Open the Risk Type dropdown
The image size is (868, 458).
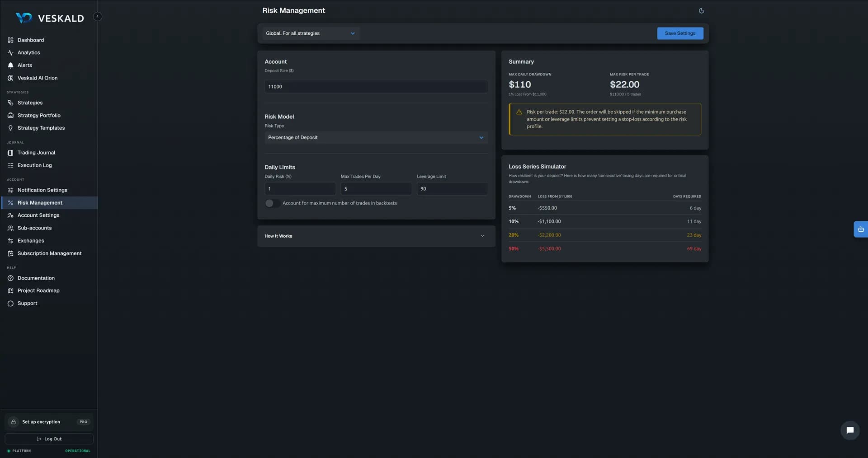[x=376, y=138]
